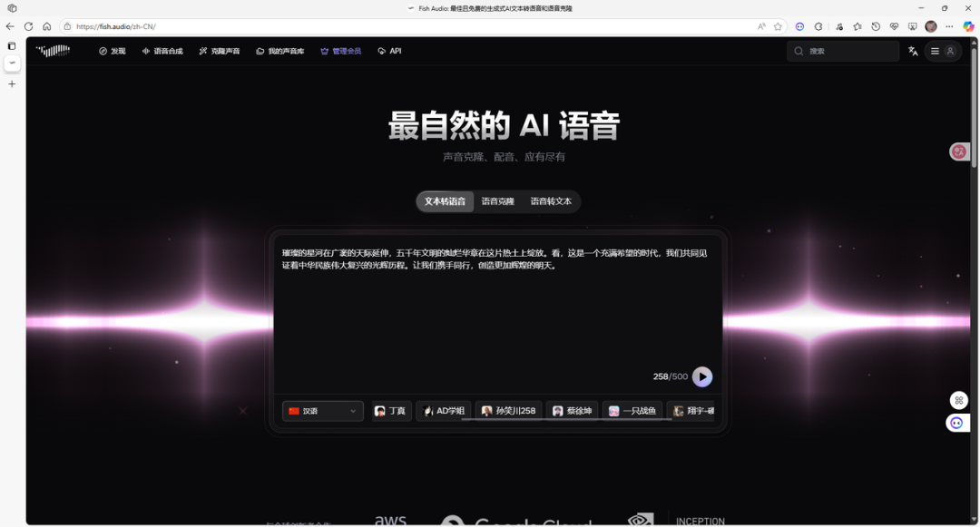Open browser History icon
Viewport: 980px width, 527px height.
tap(876, 26)
